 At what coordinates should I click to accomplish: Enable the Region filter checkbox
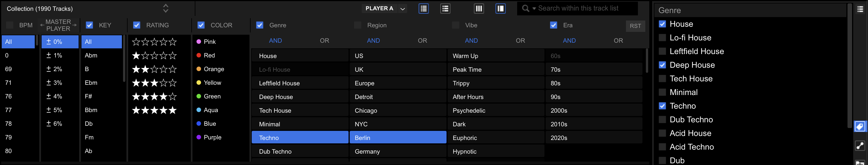[357, 25]
